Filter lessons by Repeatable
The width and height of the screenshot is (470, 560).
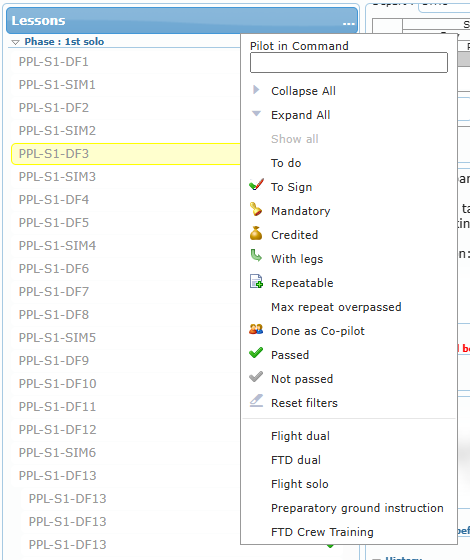click(x=302, y=283)
